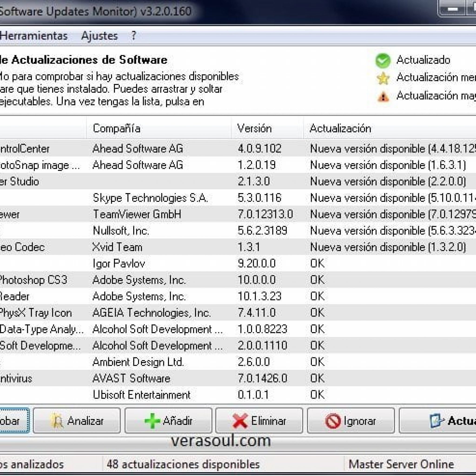Click version 5.6.2.3189 cell
The image size is (476, 476).
(x=262, y=231)
